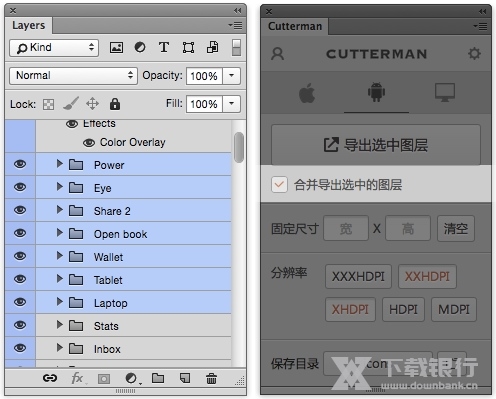The image size is (496, 399).
Task: Hide the Effects of the layer
Action: 72,124
